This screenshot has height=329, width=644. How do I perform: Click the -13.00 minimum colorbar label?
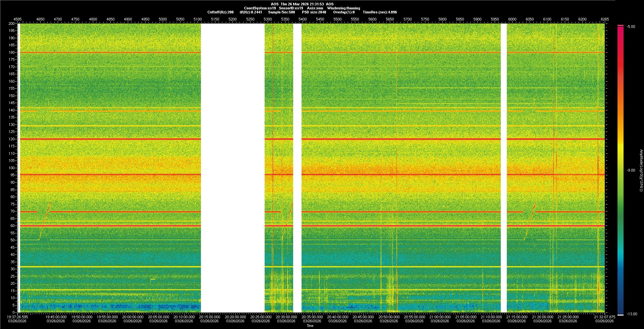coord(631,314)
